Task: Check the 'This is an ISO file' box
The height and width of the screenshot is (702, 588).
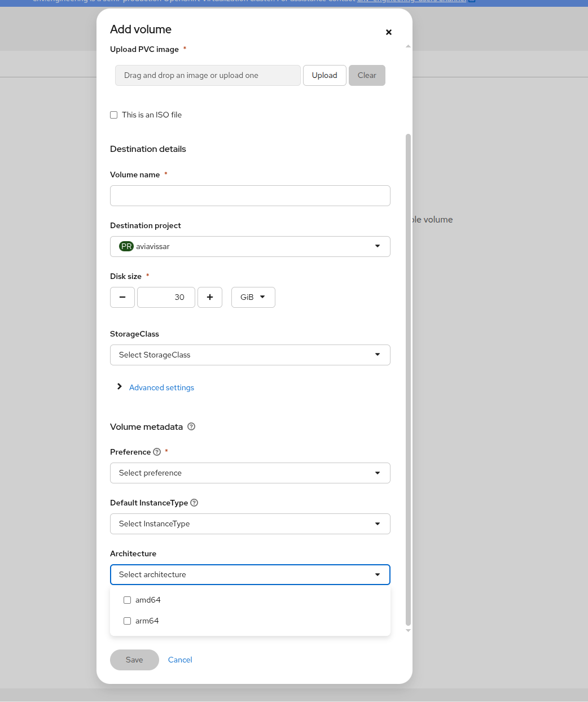Action: pos(114,115)
